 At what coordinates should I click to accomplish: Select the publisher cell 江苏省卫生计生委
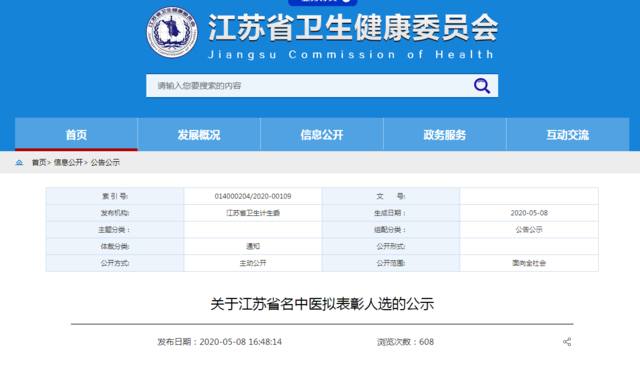[x=253, y=213]
